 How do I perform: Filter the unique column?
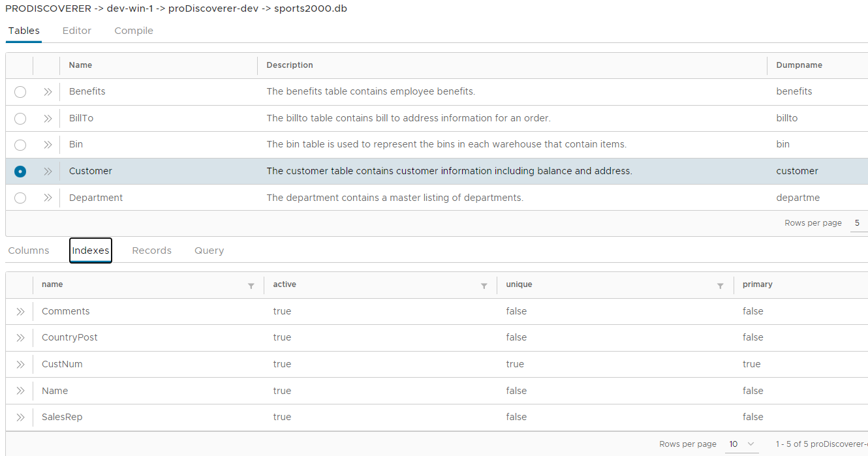point(720,285)
